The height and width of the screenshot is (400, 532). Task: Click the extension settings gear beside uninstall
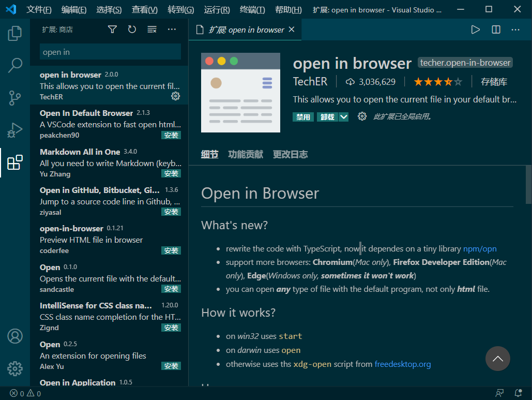point(362,116)
